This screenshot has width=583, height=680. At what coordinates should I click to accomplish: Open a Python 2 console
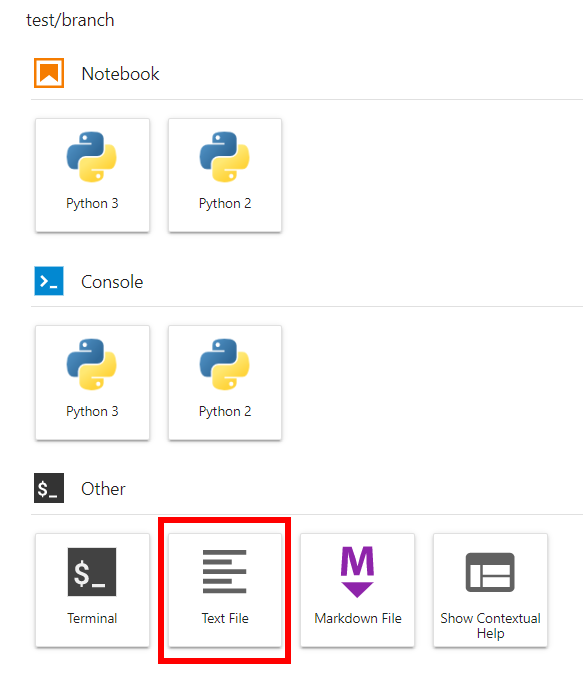point(225,383)
